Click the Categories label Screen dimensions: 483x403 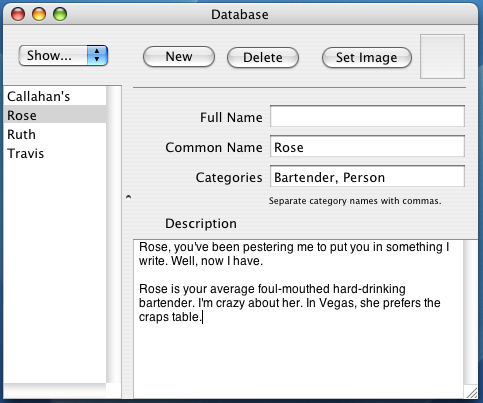[x=229, y=177]
